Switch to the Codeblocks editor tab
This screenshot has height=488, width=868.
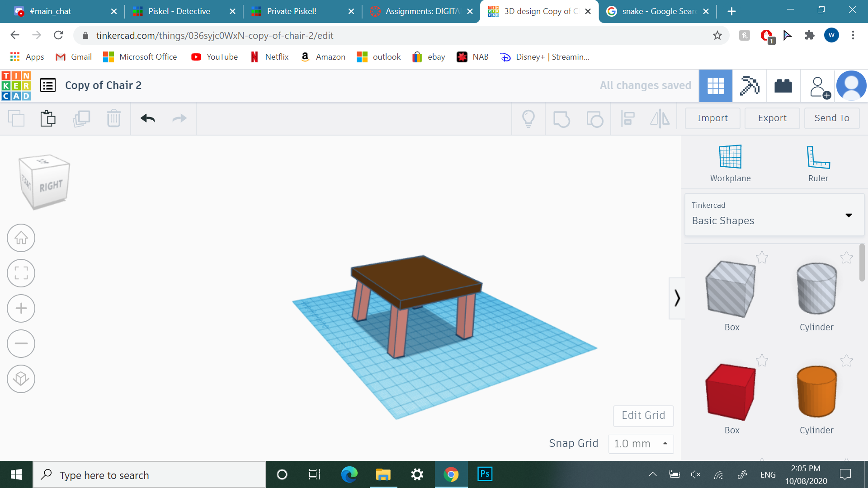click(783, 84)
